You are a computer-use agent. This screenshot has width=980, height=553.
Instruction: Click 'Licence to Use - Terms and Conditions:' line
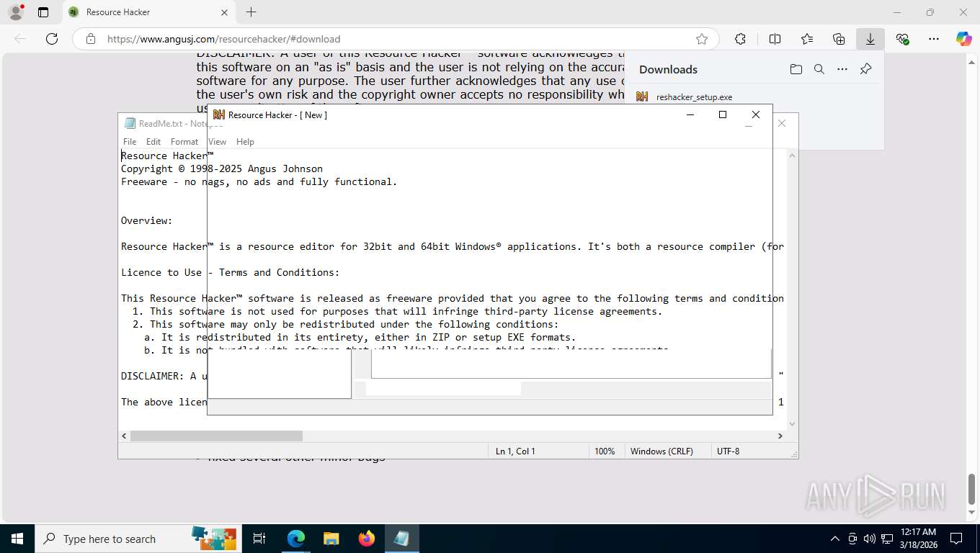(x=230, y=272)
